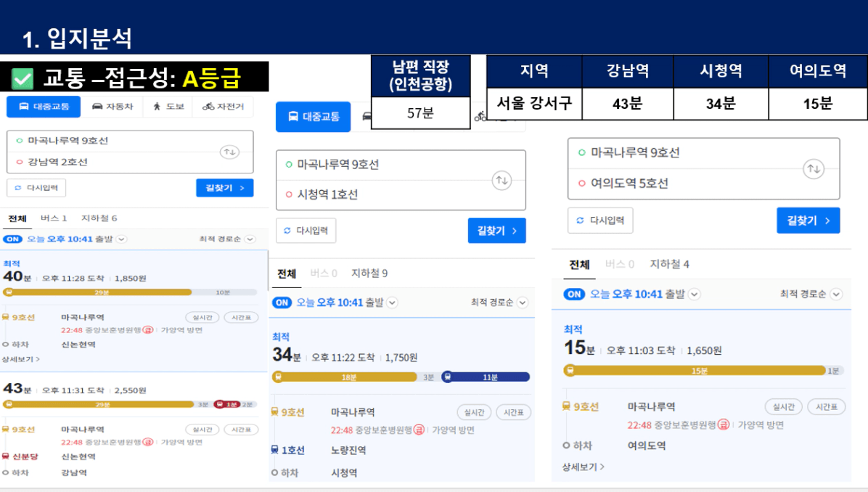This screenshot has height=492, width=868.
Task: Click 29분 gold bar of 40분 route
Action: (x=98, y=292)
